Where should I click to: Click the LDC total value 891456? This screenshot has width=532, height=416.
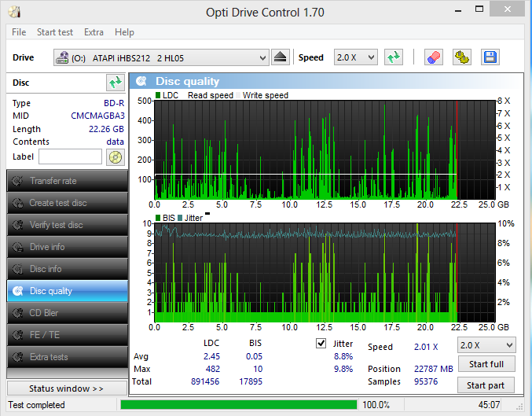click(x=205, y=381)
